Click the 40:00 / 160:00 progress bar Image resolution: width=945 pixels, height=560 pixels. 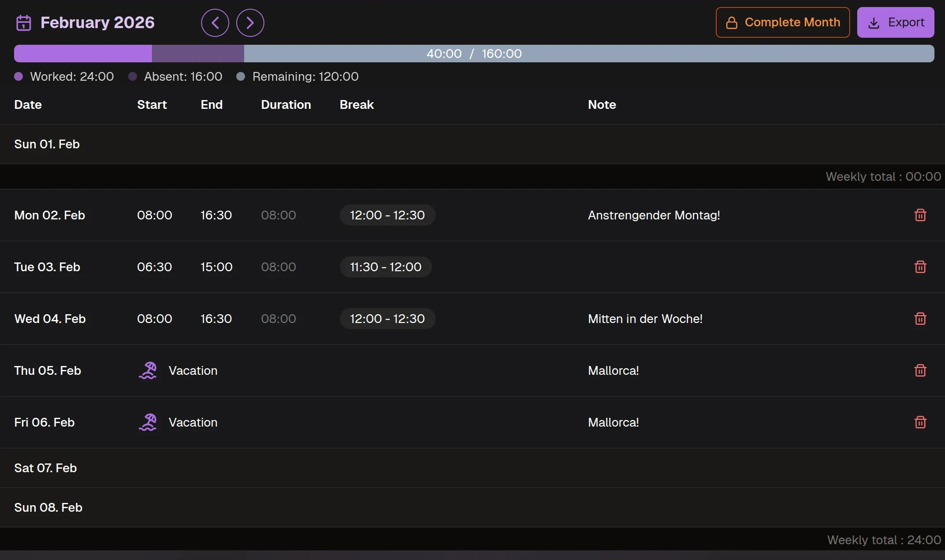pyautogui.click(x=474, y=54)
